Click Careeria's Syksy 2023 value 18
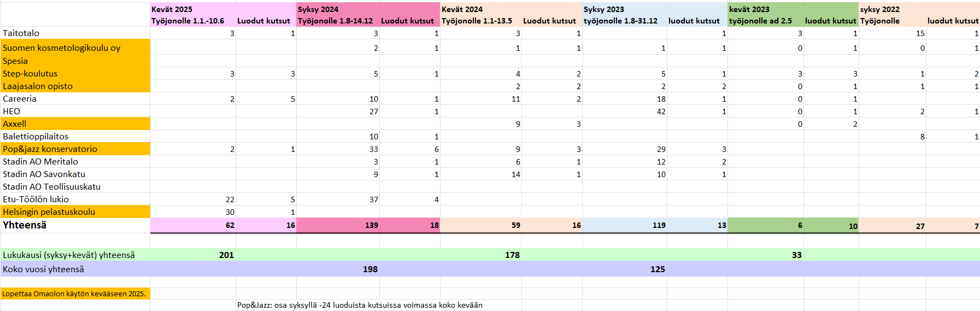 coord(625,98)
